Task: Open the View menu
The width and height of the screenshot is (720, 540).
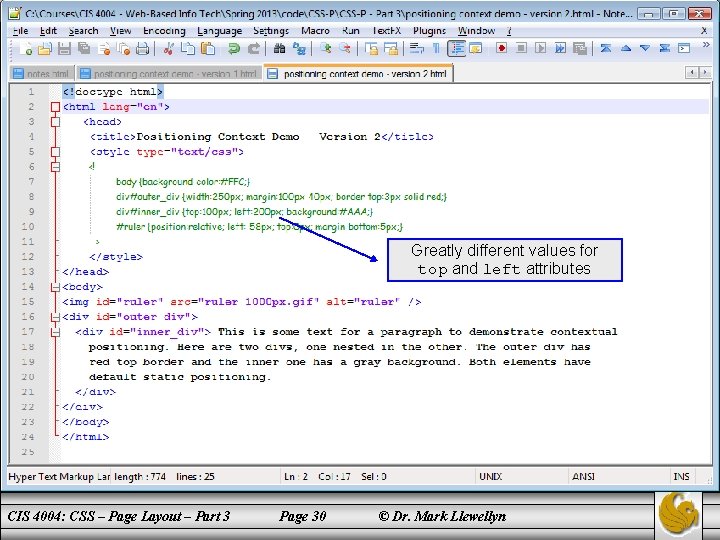Action: pyautogui.click(x=121, y=31)
